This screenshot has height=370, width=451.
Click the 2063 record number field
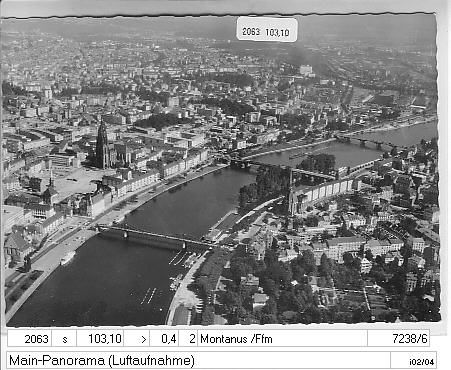30,339
